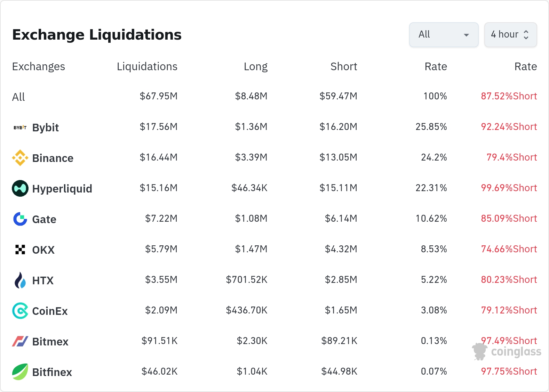Open the 4 hour timeframe selector

pos(510,34)
